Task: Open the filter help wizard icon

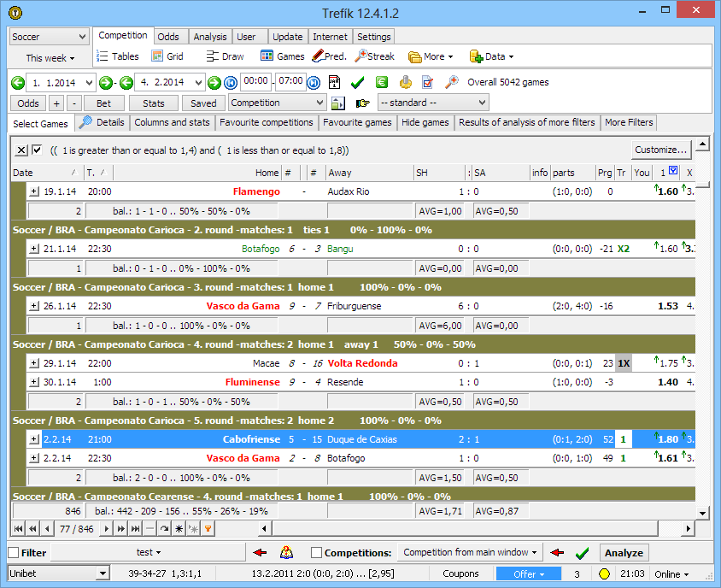Action: [286, 552]
